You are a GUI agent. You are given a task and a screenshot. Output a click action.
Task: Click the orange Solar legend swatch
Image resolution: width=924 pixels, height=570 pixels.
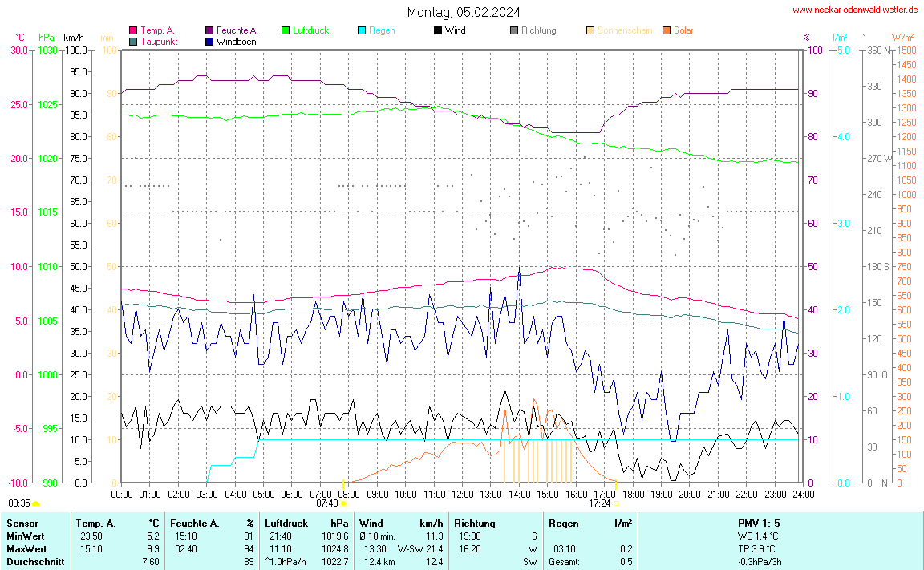click(x=667, y=30)
